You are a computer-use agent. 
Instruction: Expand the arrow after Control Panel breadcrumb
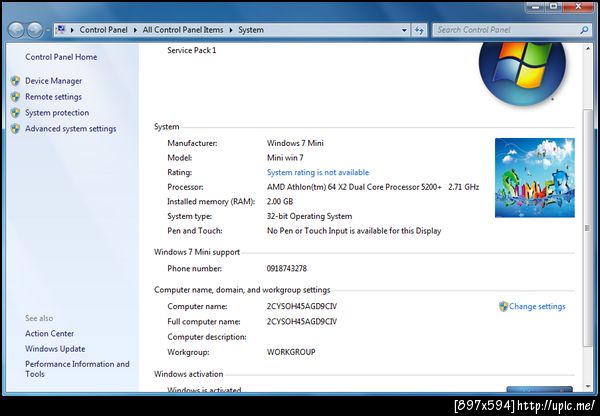click(x=135, y=30)
